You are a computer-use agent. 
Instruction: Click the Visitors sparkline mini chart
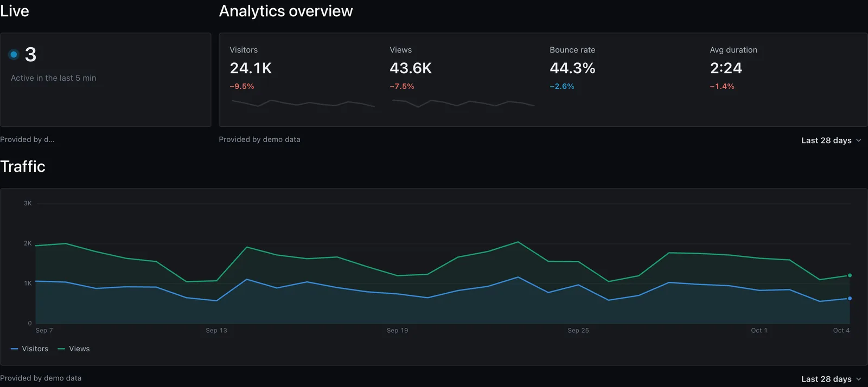click(303, 103)
